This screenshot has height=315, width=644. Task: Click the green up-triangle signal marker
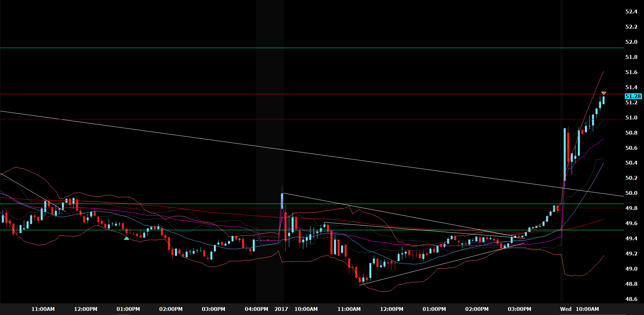(127, 238)
